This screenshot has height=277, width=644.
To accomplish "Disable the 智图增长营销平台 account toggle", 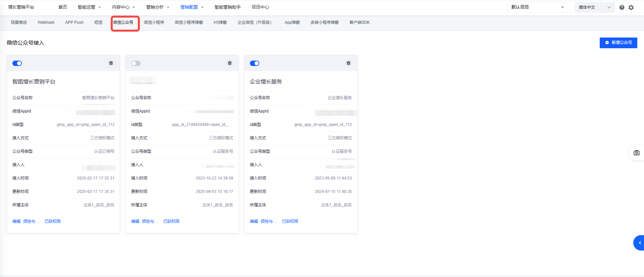I will (x=17, y=63).
